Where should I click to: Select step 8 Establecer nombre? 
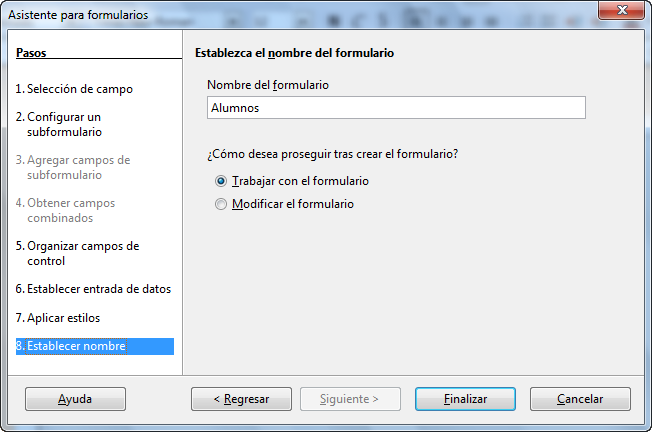click(95, 346)
